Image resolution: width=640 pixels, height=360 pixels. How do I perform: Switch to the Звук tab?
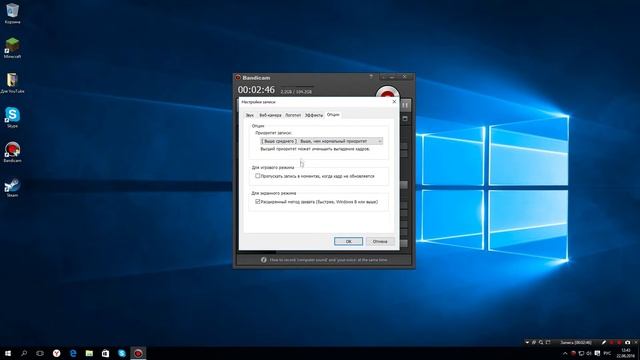(249, 115)
